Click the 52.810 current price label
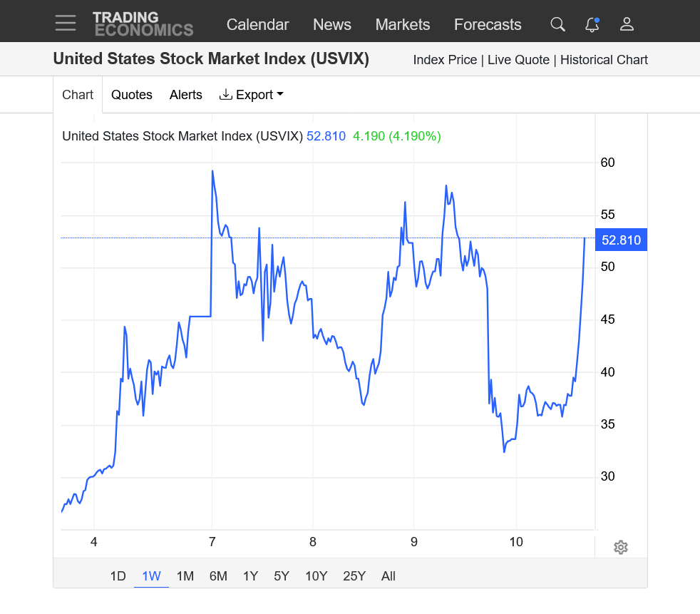 tap(621, 240)
